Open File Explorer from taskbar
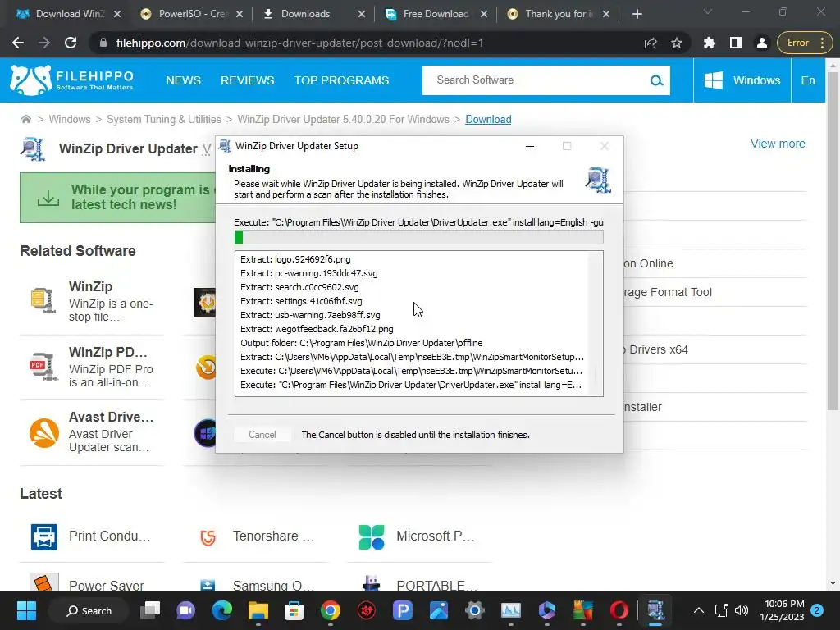Screen dimensions: 840x630 (258, 610)
